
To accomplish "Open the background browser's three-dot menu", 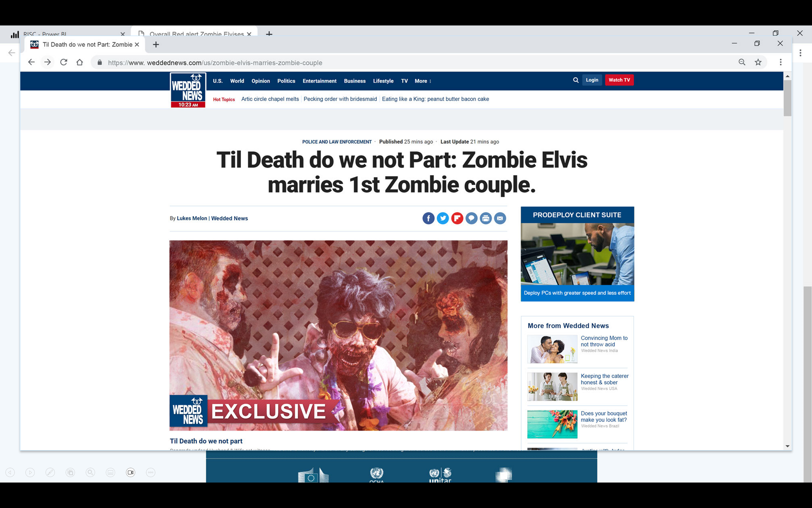I will click(x=801, y=53).
